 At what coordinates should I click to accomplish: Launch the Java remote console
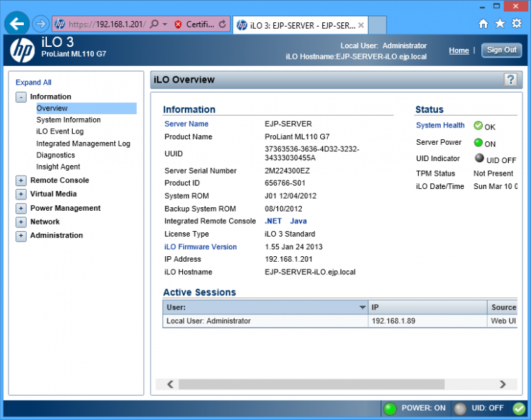tap(298, 221)
